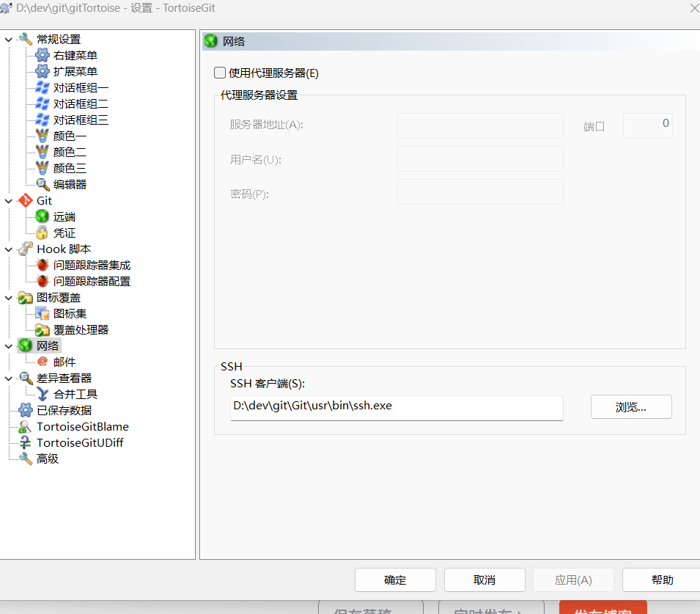Select 问题跟踪器配置 text in the tree

click(92, 281)
